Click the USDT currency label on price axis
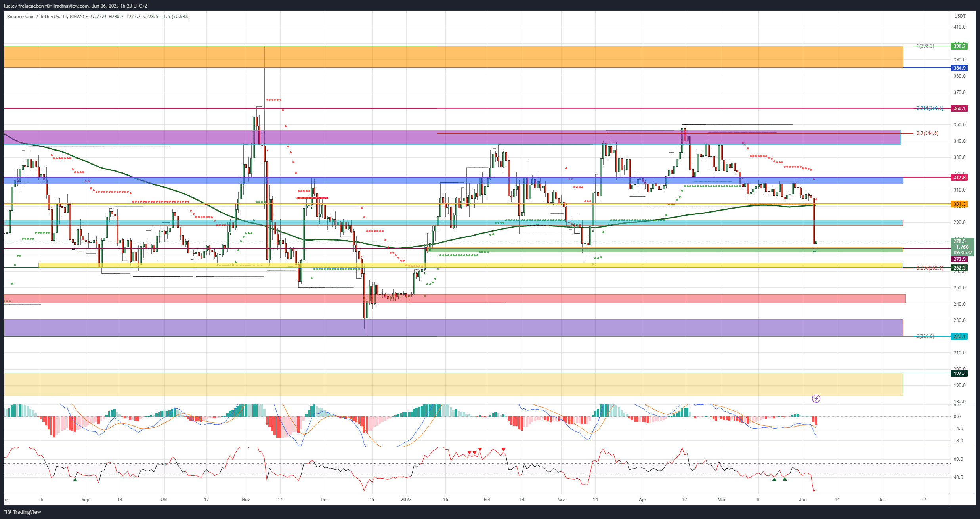This screenshot has height=519, width=980. pyautogui.click(x=960, y=16)
